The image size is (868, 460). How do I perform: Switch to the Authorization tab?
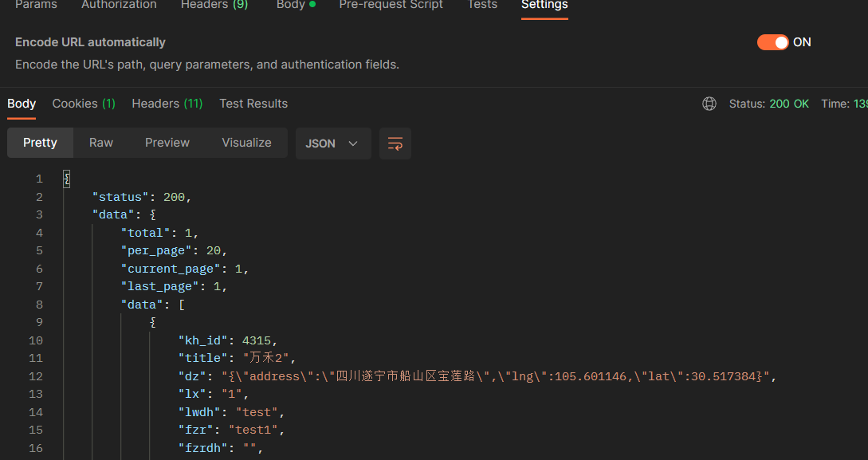click(x=119, y=5)
